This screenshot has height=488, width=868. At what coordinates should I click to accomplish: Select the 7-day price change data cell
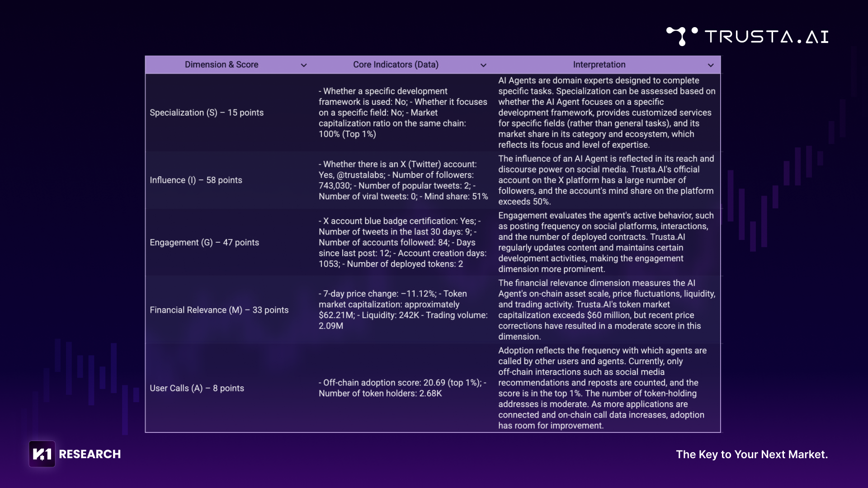click(403, 310)
